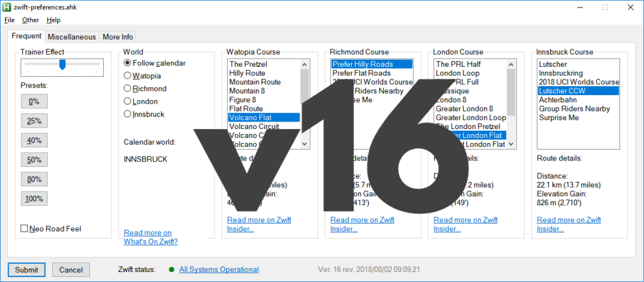644x282 pixels.
Task: Set trainer effect preset to 80%
Action: pyautogui.click(x=34, y=179)
